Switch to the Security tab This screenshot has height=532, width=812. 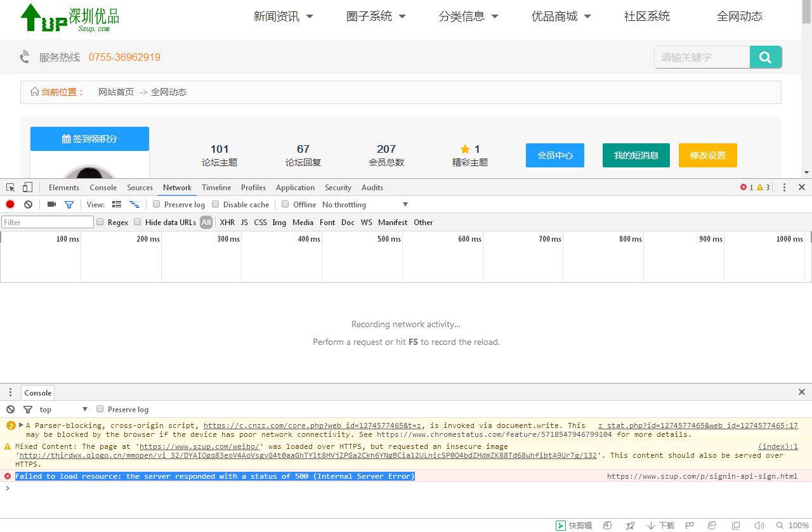(337, 187)
